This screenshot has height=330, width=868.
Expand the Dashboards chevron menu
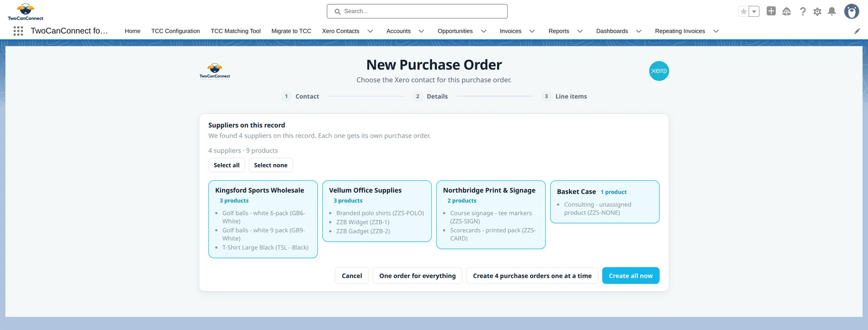639,31
